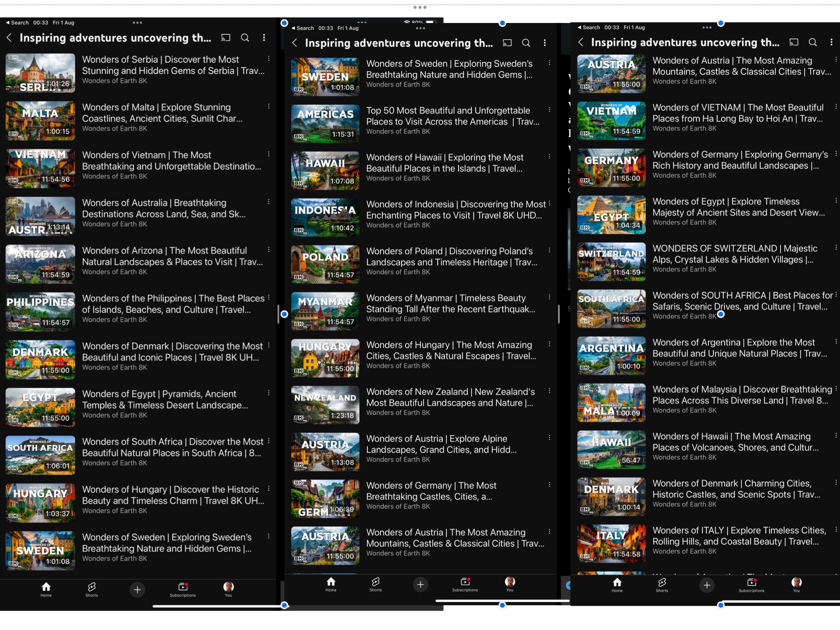The height and width of the screenshot is (630, 840).
Task: Return to Search via status bar, left panel
Action: pos(17,22)
